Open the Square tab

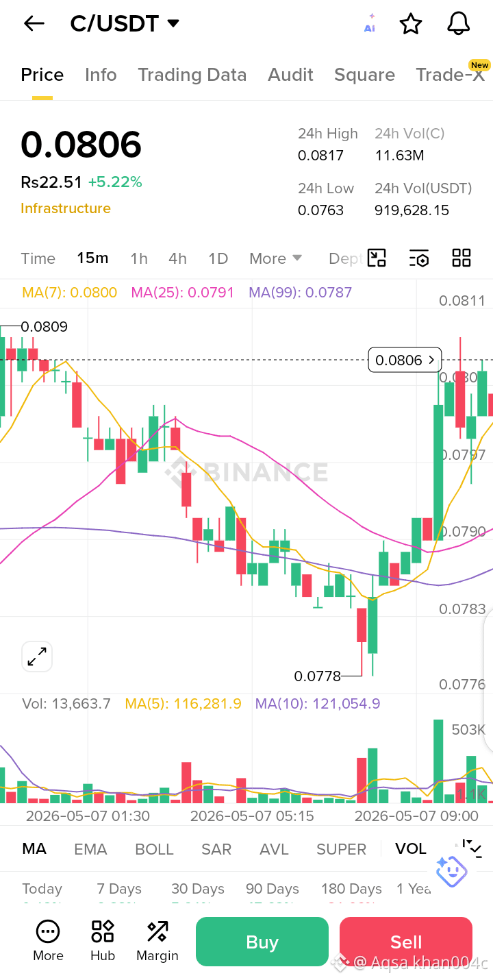[x=364, y=75]
